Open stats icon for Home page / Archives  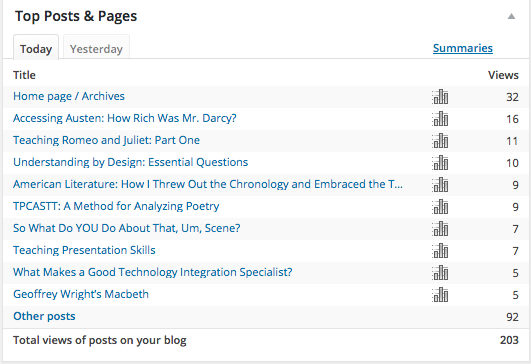(x=440, y=97)
